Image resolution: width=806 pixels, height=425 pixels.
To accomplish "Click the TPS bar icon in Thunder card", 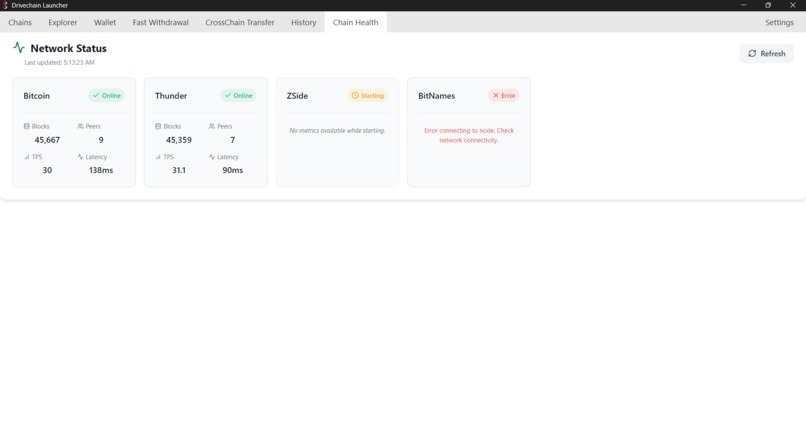I will click(158, 157).
